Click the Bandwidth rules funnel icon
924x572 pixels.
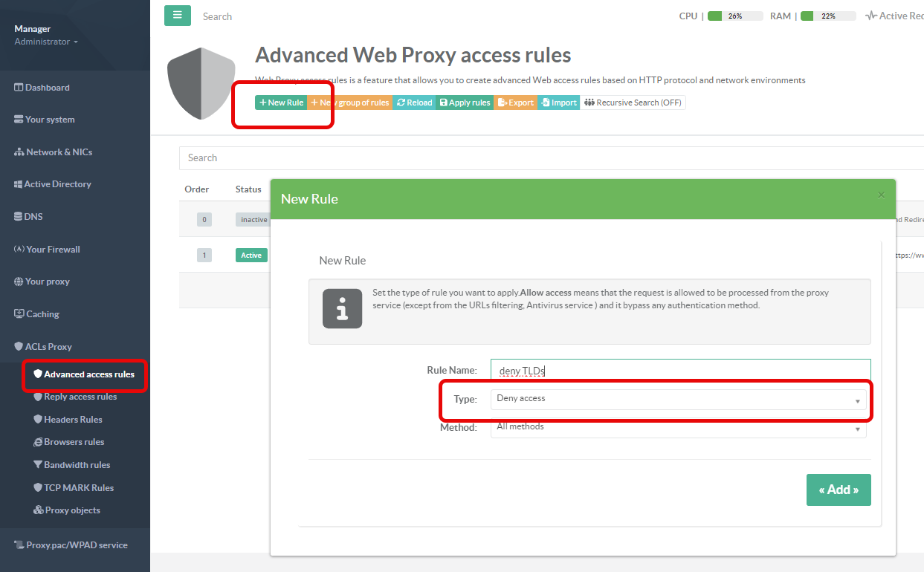[x=38, y=465]
